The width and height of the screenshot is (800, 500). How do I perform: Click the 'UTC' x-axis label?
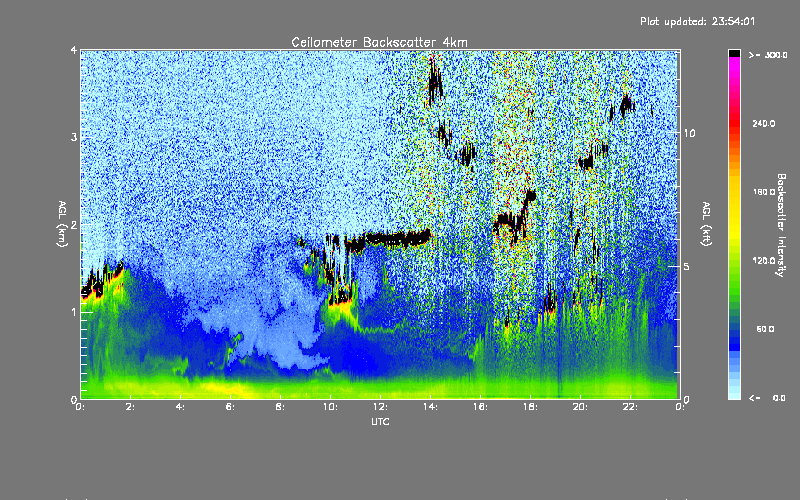(x=380, y=422)
